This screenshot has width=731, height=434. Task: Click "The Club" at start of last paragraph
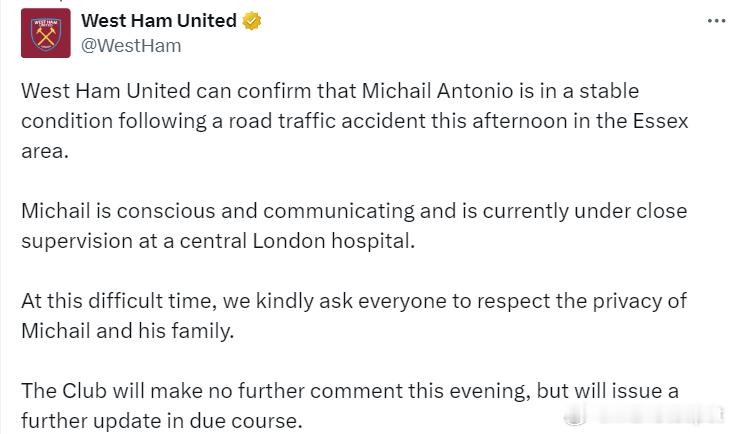64,391
